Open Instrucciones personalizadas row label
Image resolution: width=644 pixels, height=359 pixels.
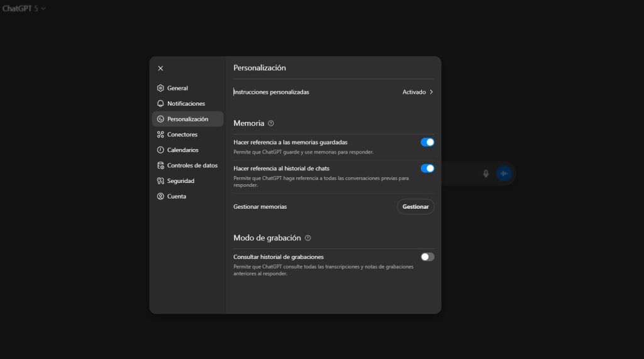pyautogui.click(x=271, y=92)
